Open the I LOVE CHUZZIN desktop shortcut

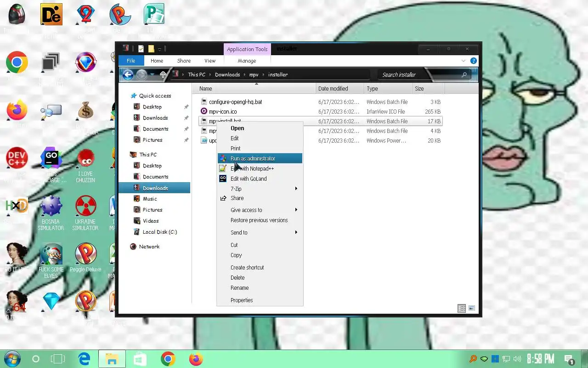coord(85,165)
